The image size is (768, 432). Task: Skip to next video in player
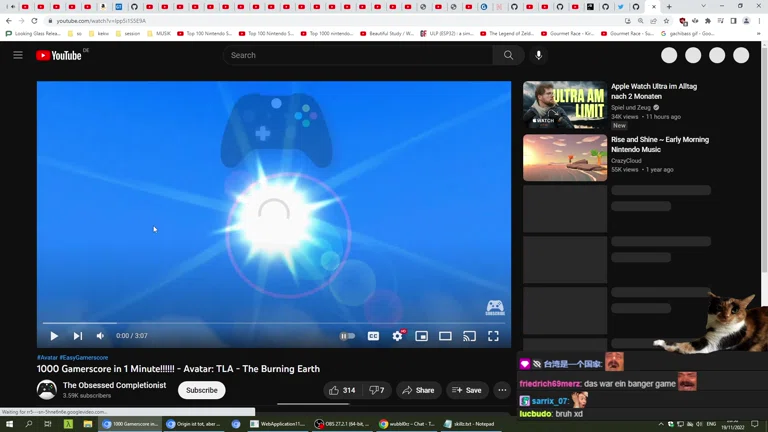point(77,336)
